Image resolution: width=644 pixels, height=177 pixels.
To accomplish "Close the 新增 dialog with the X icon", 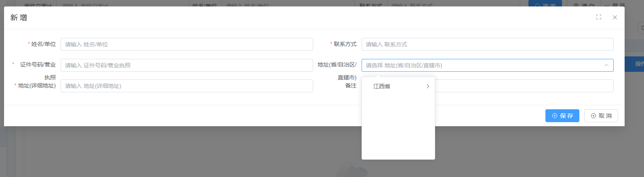I will coord(615,17).
